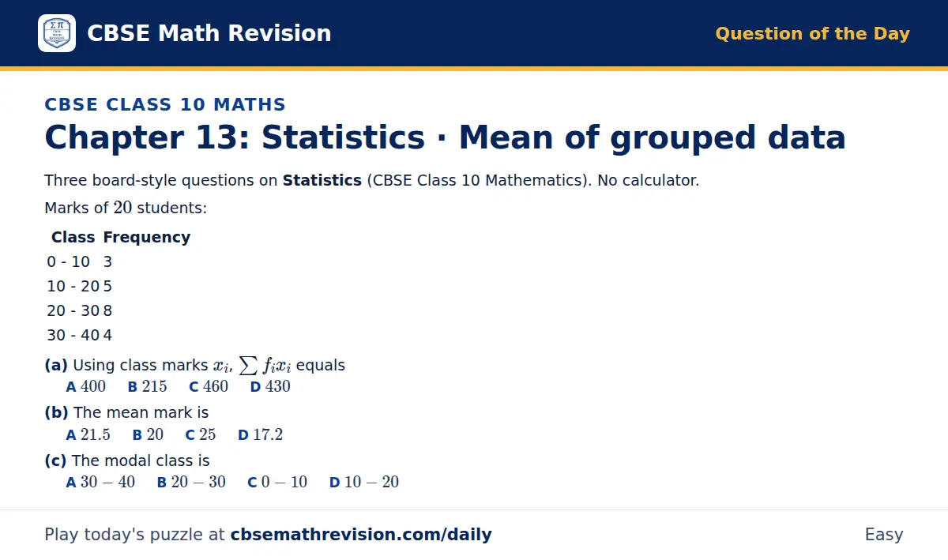Click the 30 - 40 class row label
Viewport: 948px width, 560px height.
(x=73, y=335)
